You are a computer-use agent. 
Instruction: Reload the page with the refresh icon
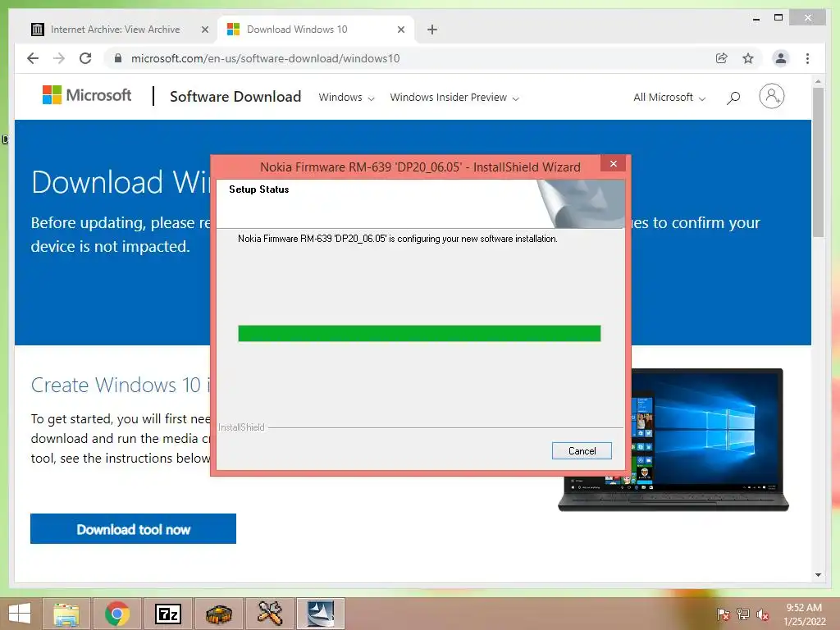(x=85, y=58)
